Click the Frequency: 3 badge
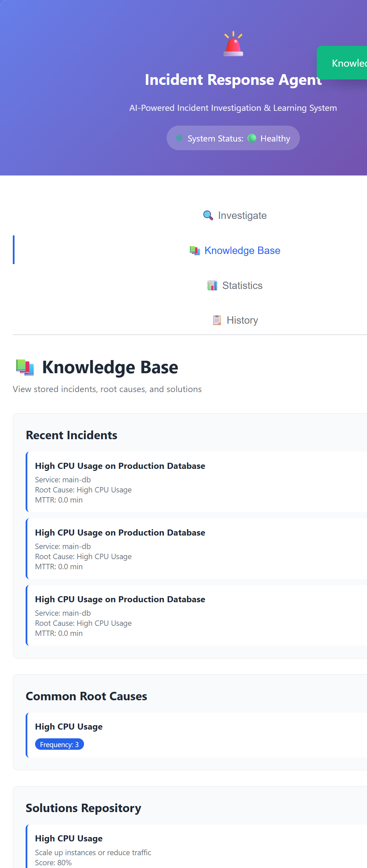The image size is (367, 868). [59, 744]
